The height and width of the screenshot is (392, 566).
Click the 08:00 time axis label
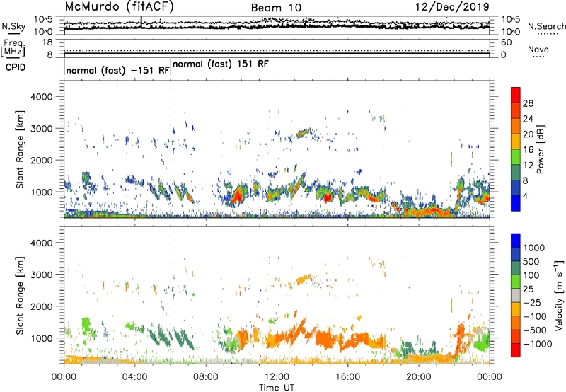(206, 376)
